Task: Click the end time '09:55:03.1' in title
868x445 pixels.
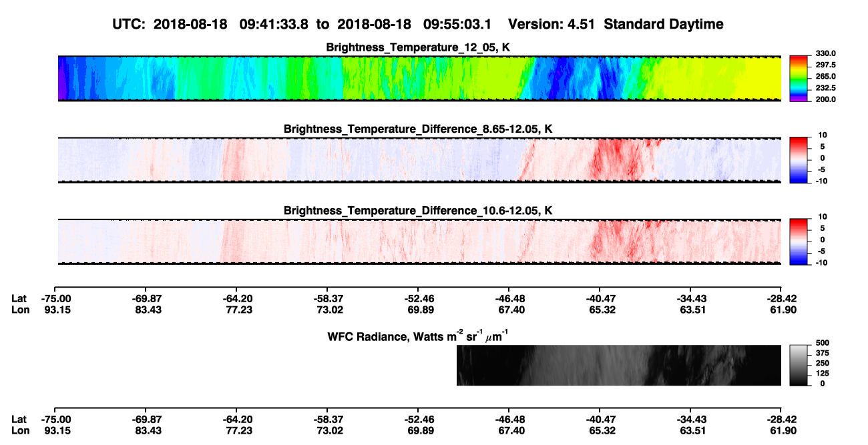Action: [457, 24]
